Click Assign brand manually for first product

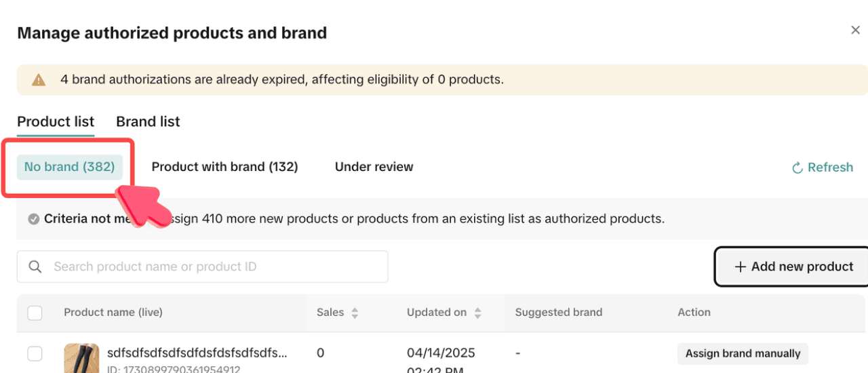743,353
